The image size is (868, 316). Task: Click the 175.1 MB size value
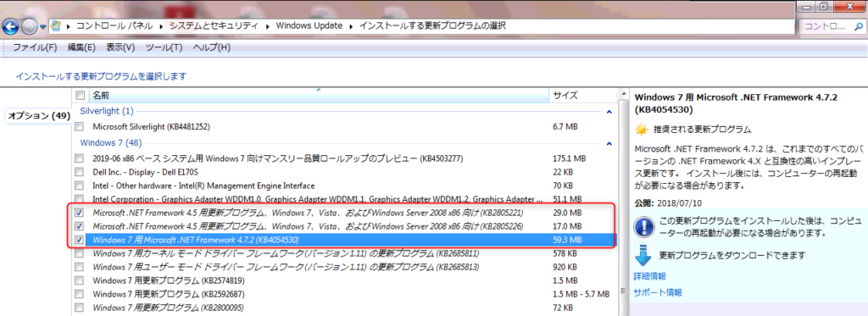click(569, 158)
